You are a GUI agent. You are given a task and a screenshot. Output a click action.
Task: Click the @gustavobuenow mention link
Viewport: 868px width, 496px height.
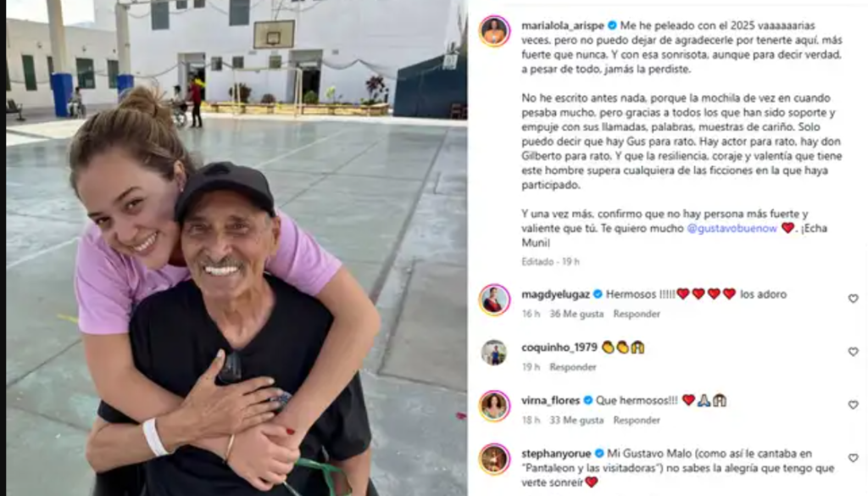click(732, 228)
